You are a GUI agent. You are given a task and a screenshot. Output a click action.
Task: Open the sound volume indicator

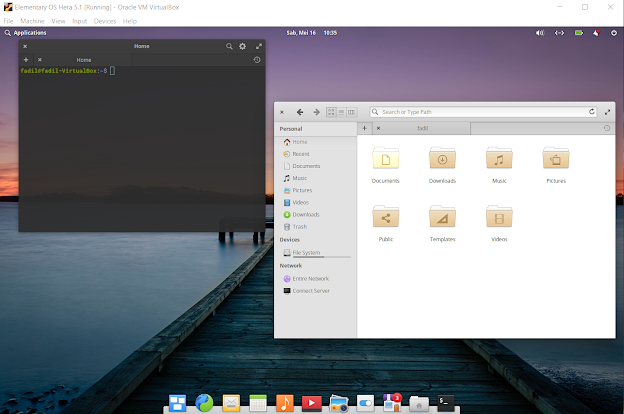(540, 33)
